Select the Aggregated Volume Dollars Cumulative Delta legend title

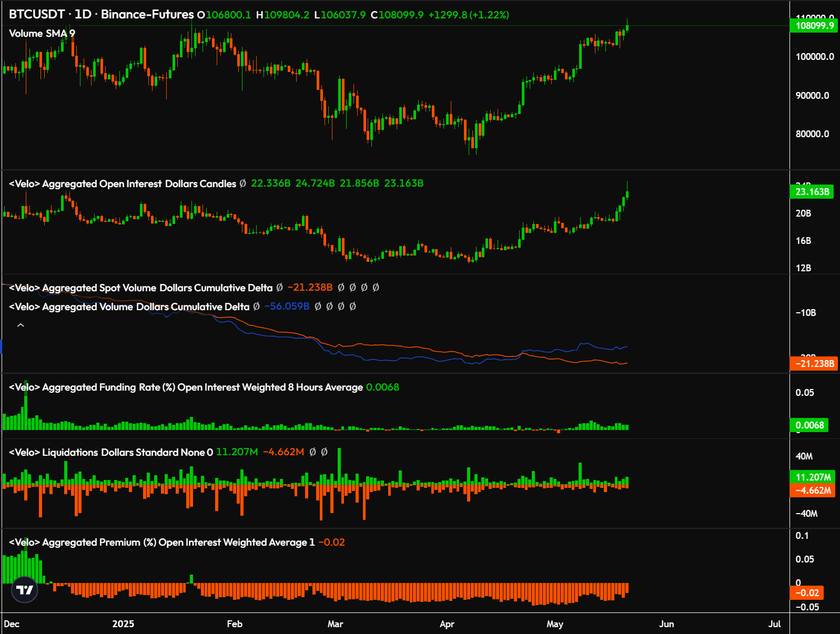pos(129,306)
